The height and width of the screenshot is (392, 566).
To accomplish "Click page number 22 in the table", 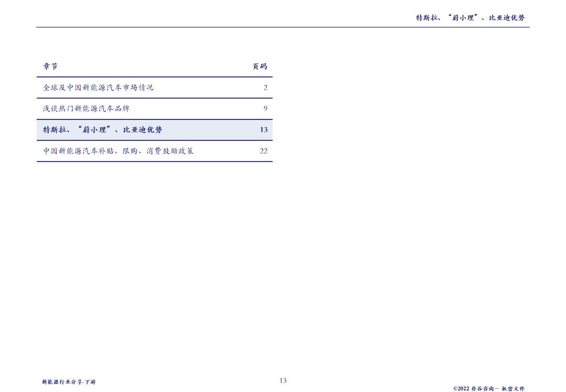I will pyautogui.click(x=264, y=151).
